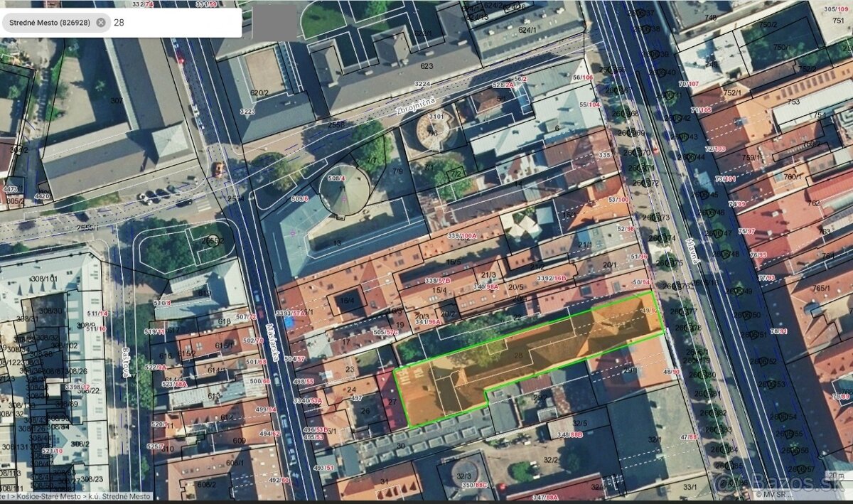Screen dimensions: 853x504
Task: Remove the Stredné Mesto filter chip
Action: point(101,23)
